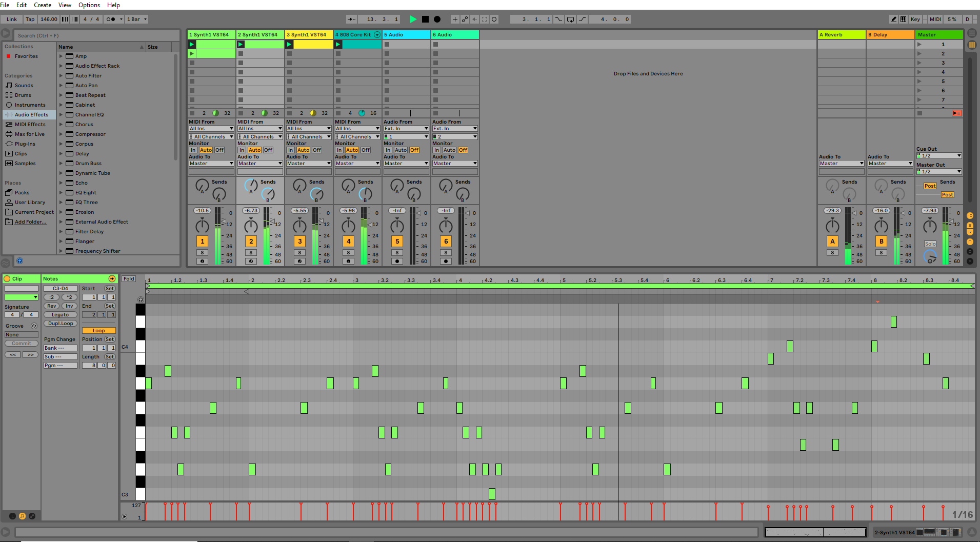The height and width of the screenshot is (542, 980).
Task: Expand the EQ Eight folder
Action: [61, 192]
